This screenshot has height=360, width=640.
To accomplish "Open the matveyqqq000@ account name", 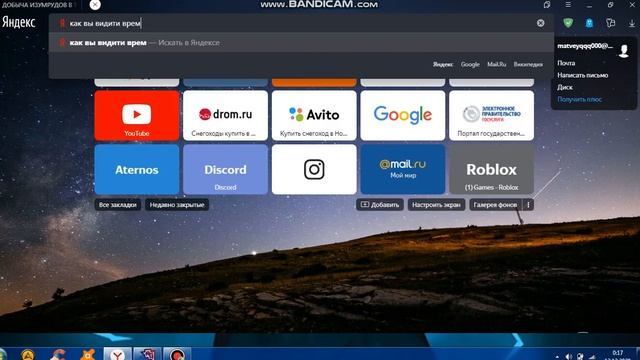I will click(585, 46).
